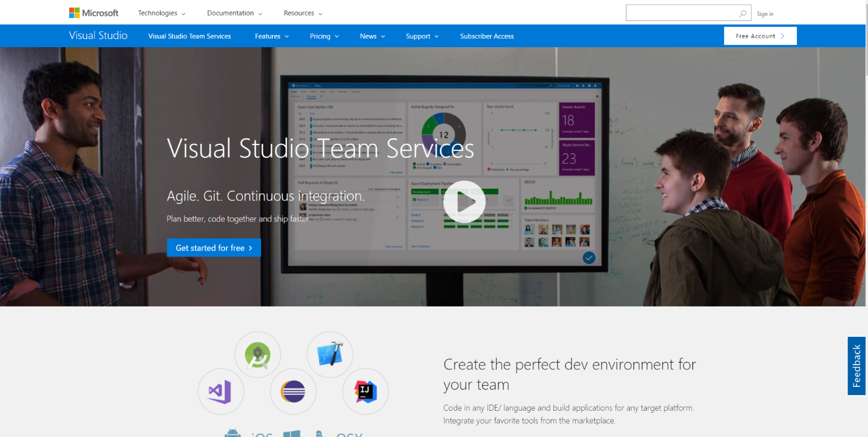Screen dimensions: 868x437
Task: Open the Features menu
Action: coord(272,36)
